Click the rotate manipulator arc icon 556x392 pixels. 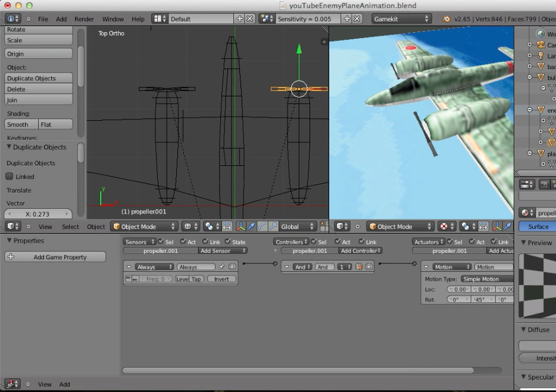click(263, 227)
